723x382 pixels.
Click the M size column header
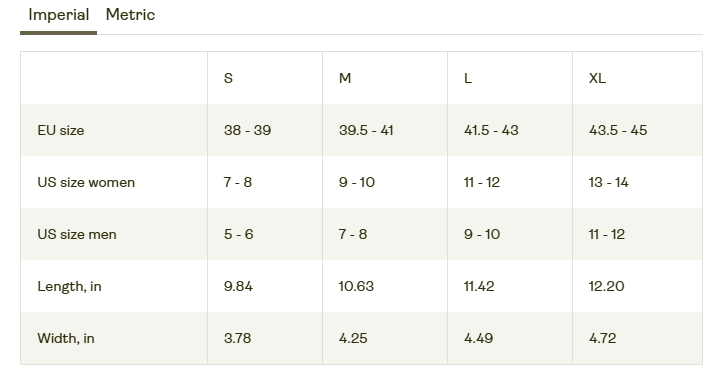tap(345, 78)
